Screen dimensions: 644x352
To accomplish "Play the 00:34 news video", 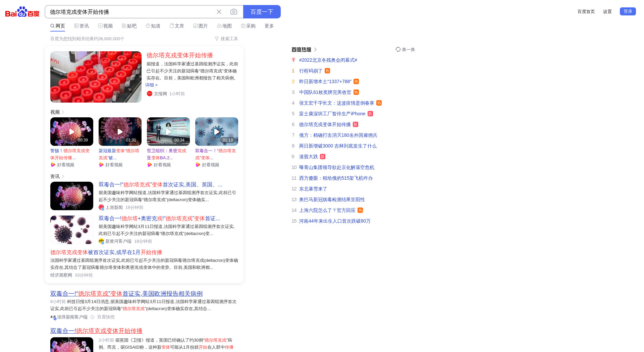I will (168, 131).
